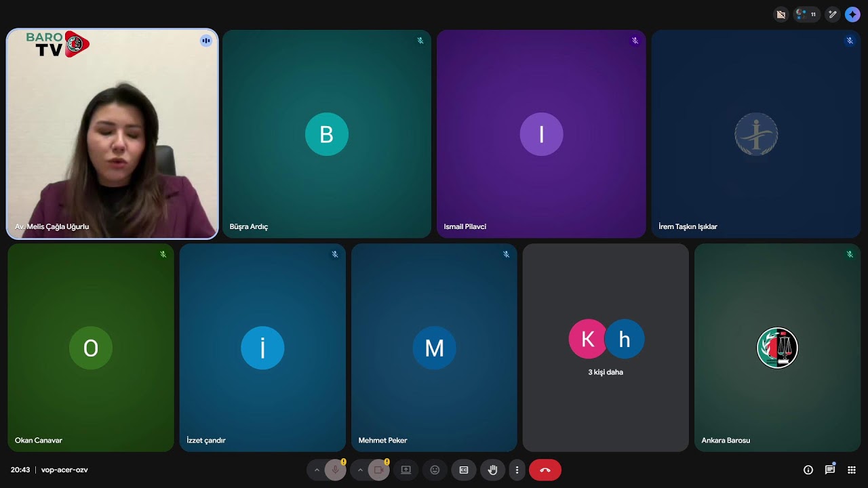Open the '3 kişi daha' tile
868x488 pixels.
click(x=606, y=348)
